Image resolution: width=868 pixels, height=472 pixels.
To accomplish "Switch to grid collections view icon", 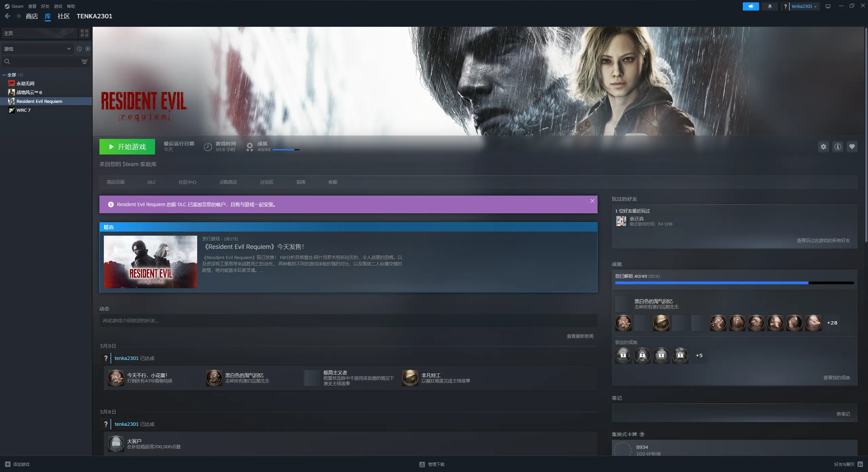I will (x=84, y=33).
